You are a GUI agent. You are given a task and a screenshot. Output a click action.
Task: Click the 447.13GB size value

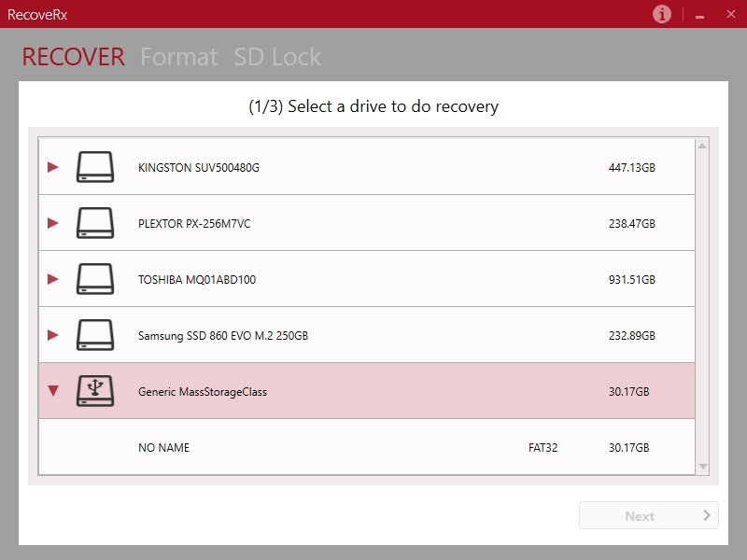click(632, 168)
